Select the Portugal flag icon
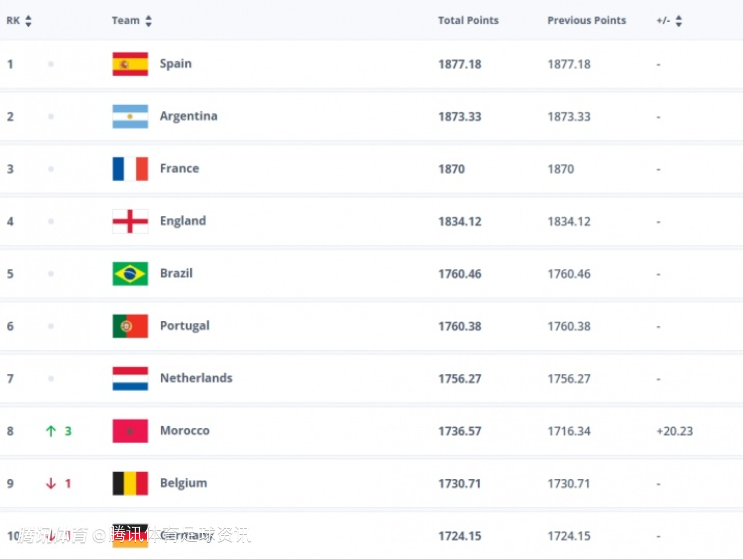743x559 pixels. (130, 326)
